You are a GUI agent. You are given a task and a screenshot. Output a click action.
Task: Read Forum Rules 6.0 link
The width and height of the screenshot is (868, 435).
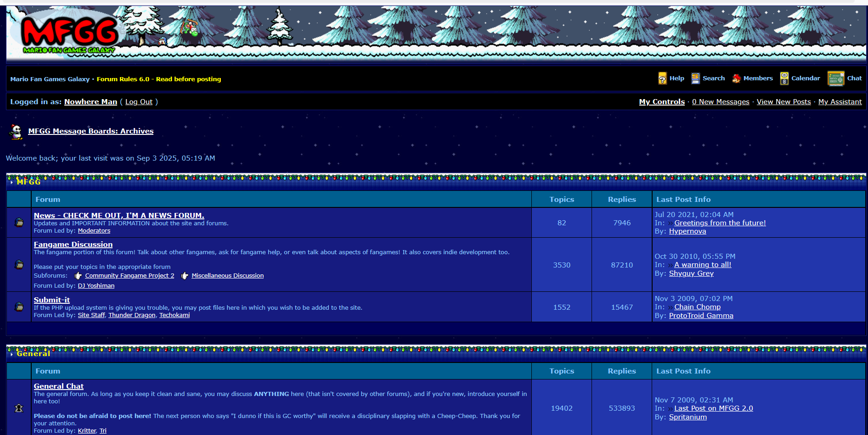[159, 79]
